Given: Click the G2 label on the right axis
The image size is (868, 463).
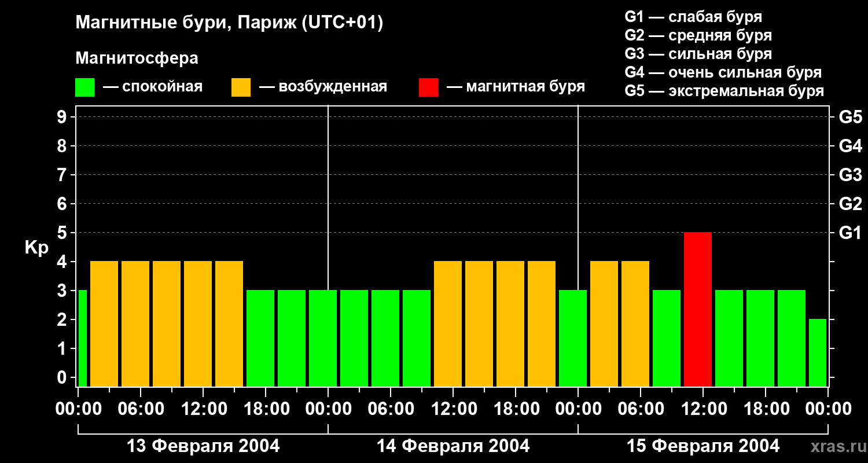Looking at the screenshot, I should 851,204.
